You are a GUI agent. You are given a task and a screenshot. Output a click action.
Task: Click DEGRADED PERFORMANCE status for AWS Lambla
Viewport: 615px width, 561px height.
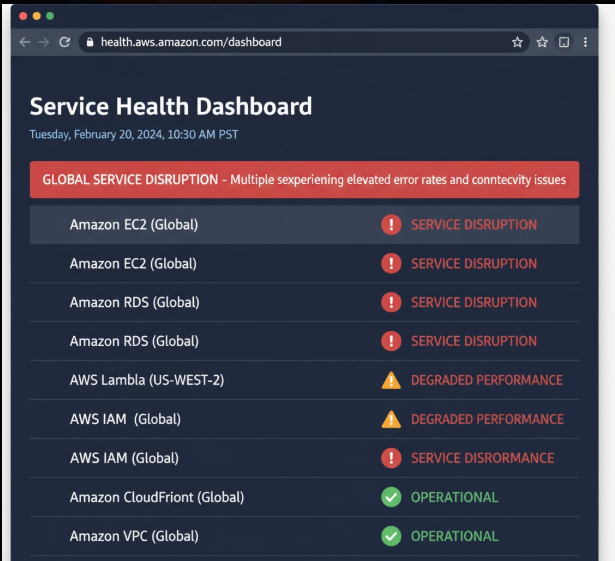(487, 380)
